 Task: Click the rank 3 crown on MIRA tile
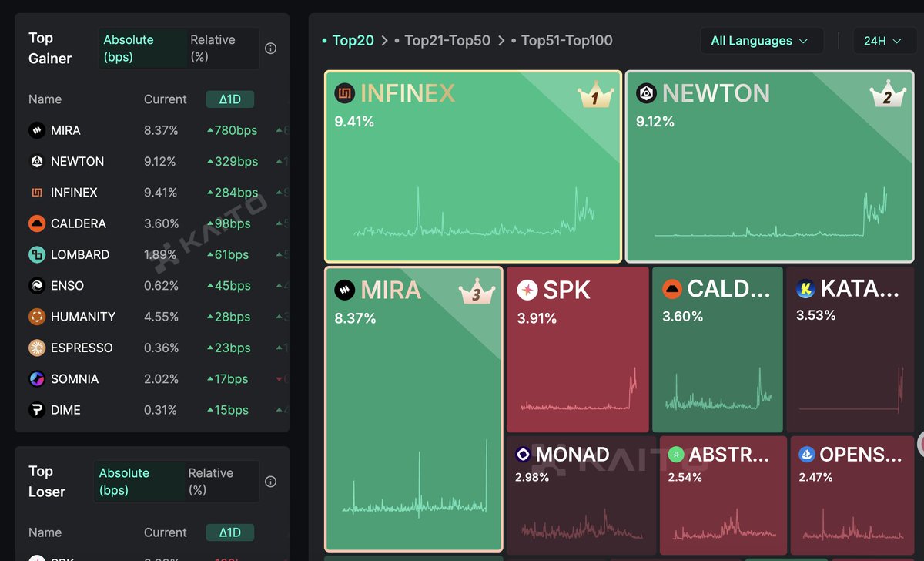(477, 292)
